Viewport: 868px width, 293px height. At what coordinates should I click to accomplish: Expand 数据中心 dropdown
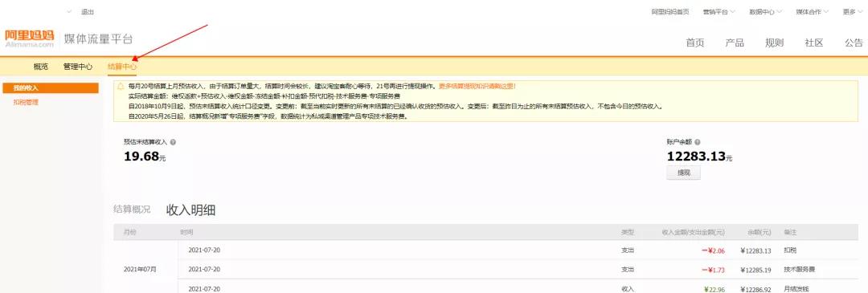click(766, 11)
